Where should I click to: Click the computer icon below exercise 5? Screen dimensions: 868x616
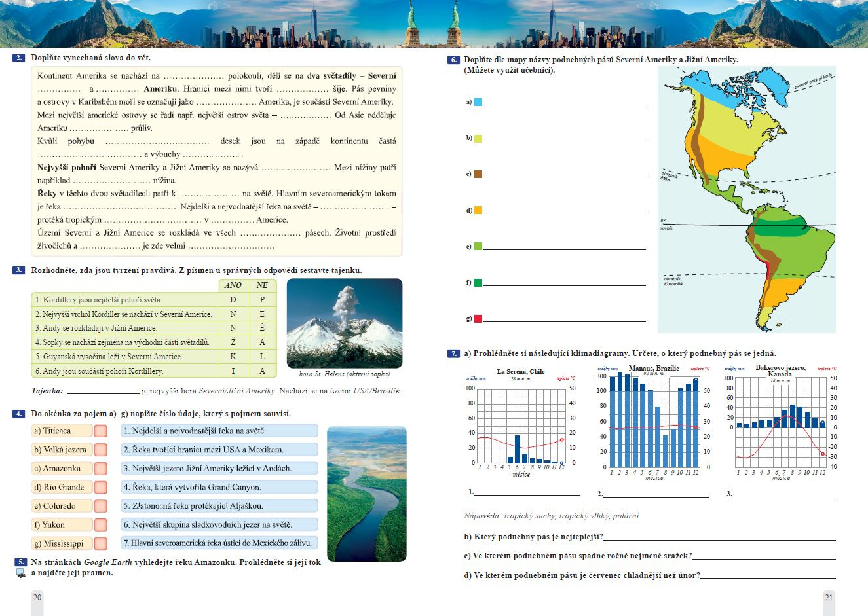pyautogui.click(x=20, y=573)
